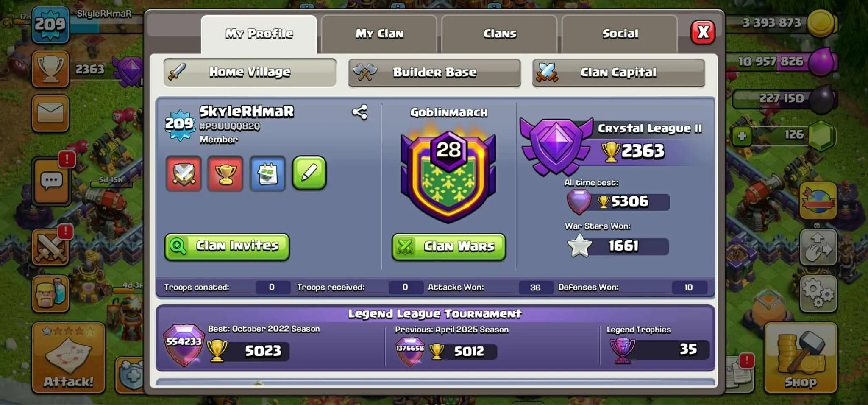The image size is (868, 405).
Task: Open the chat speech bubble
Action: (52, 181)
